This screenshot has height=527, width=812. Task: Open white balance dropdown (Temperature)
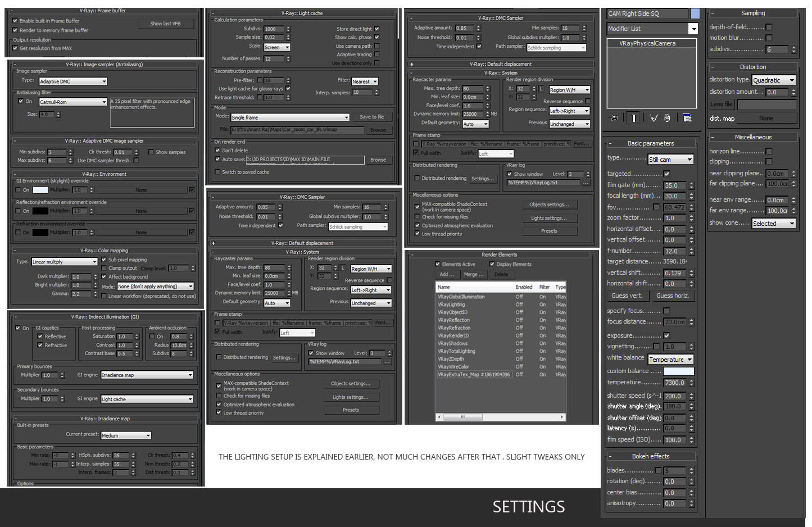click(x=671, y=360)
